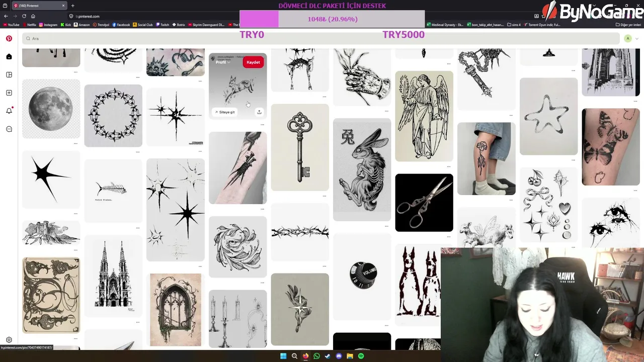644x362 pixels.
Task: Open the Instagram bookmark
Action: 48,25
